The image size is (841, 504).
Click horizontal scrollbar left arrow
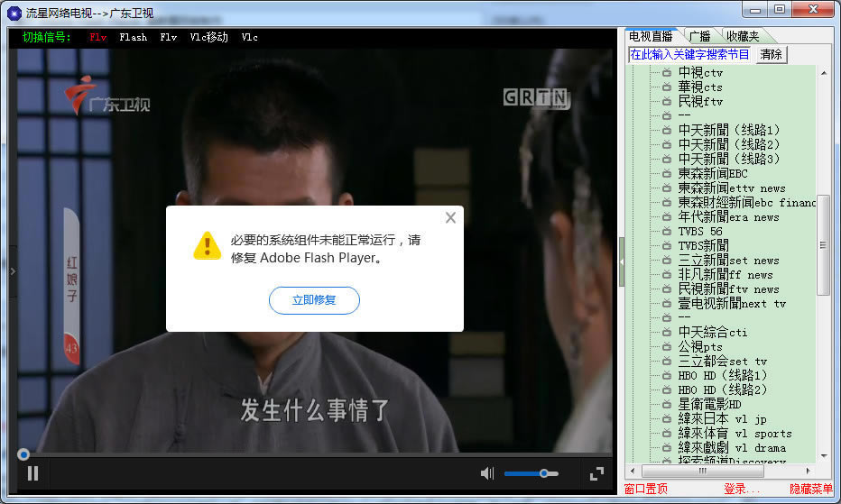tap(633, 471)
